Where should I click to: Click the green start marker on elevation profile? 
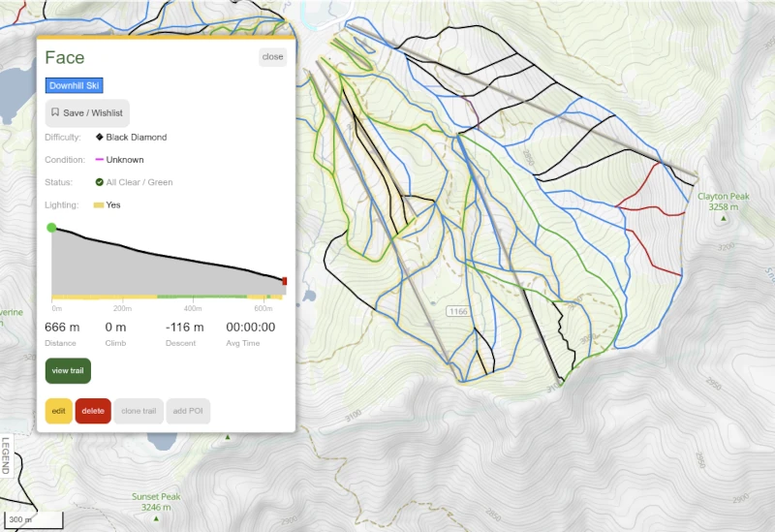51,228
